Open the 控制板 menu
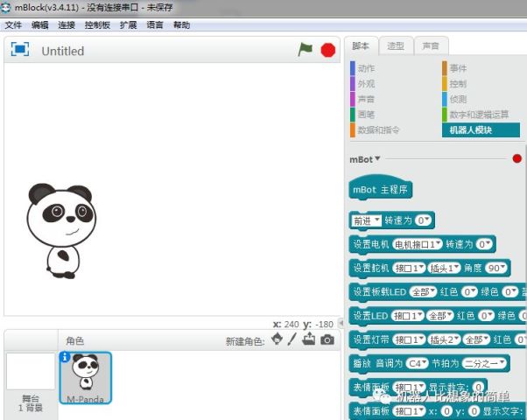 [97, 25]
